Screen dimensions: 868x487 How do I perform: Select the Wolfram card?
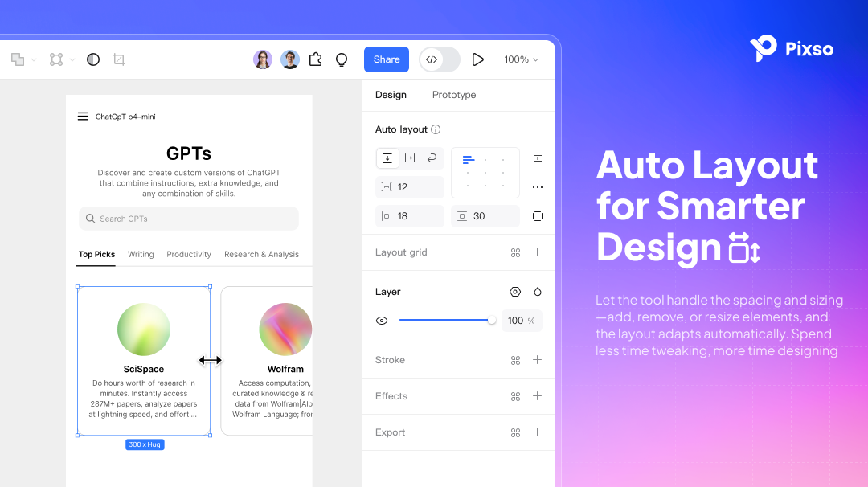267,361
